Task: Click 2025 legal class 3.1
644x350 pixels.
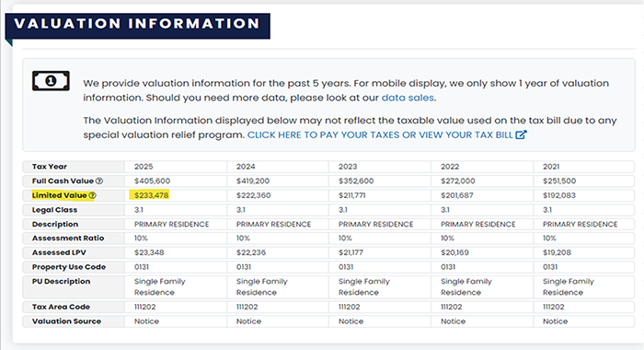Action: click(x=138, y=210)
